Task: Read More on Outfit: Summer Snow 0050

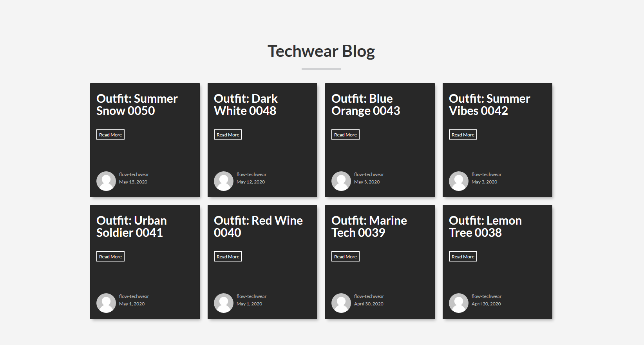Action: click(110, 134)
